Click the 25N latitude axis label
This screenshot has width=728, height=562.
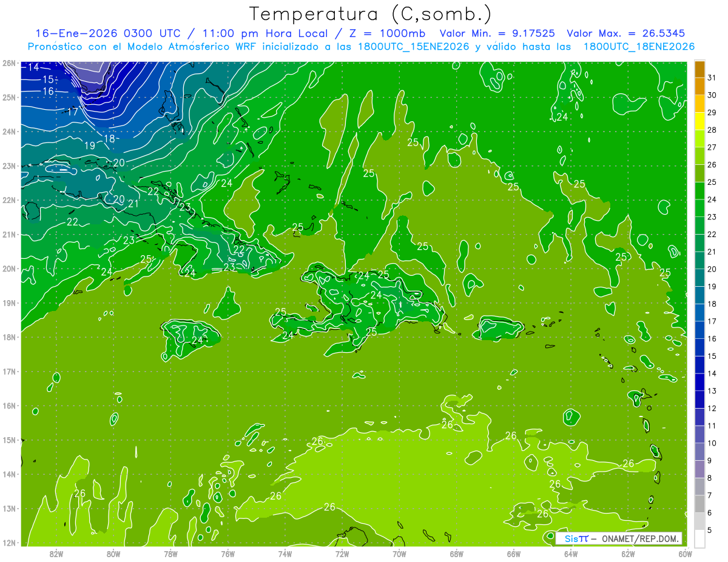pos(8,97)
